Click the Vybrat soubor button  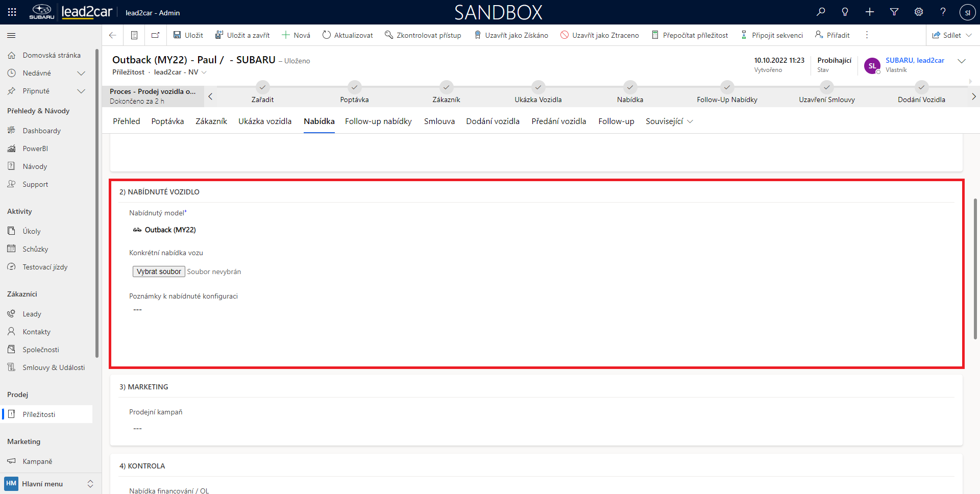click(x=159, y=271)
